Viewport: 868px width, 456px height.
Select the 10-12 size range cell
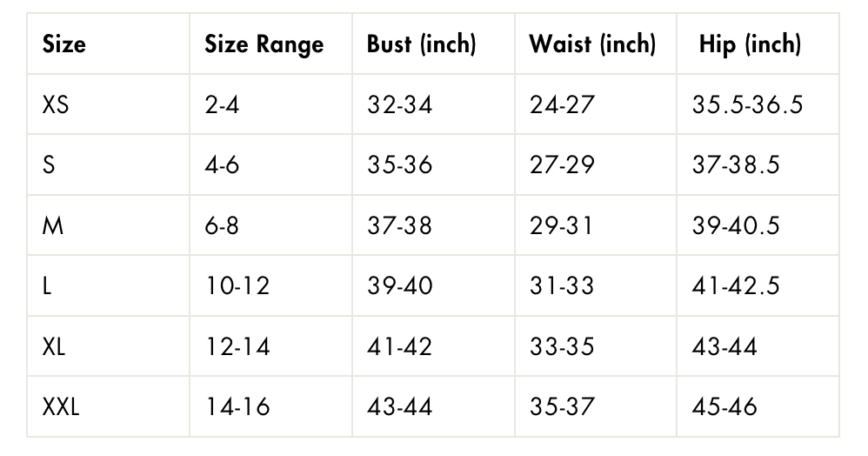[237, 286]
